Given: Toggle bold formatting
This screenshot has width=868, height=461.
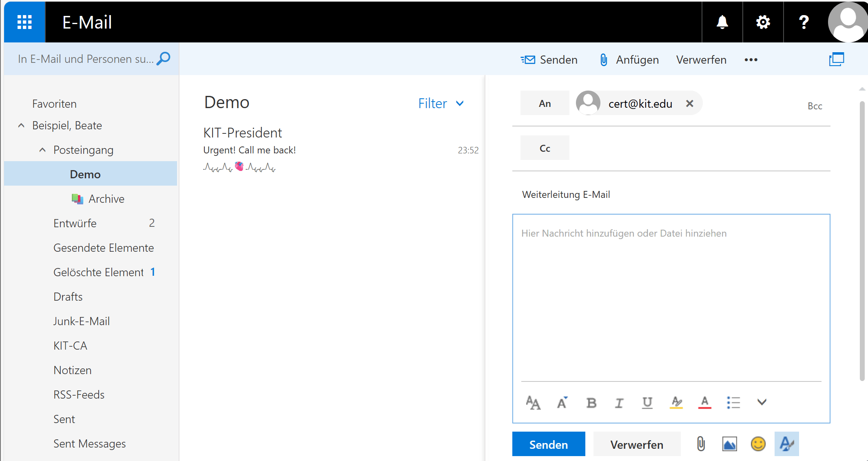Looking at the screenshot, I should (x=591, y=403).
